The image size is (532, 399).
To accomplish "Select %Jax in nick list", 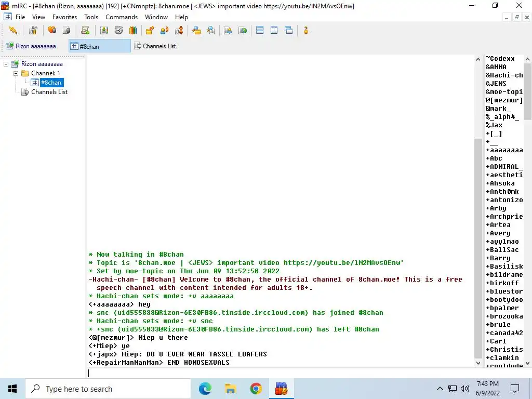I will [x=494, y=125].
